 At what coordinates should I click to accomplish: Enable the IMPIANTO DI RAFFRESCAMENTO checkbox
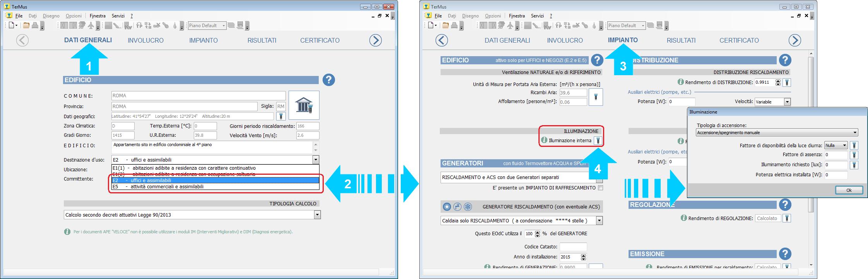pos(600,188)
